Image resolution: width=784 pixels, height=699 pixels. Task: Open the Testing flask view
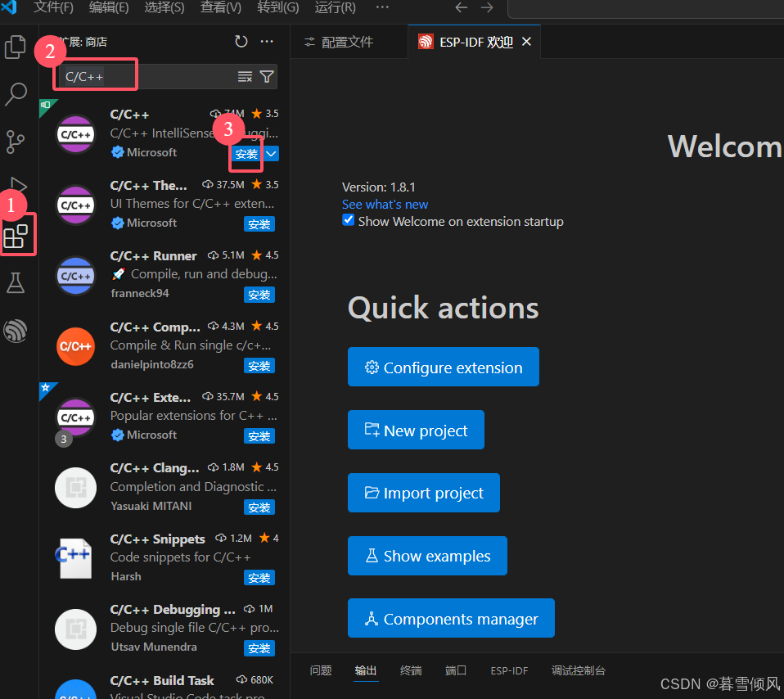point(16,283)
